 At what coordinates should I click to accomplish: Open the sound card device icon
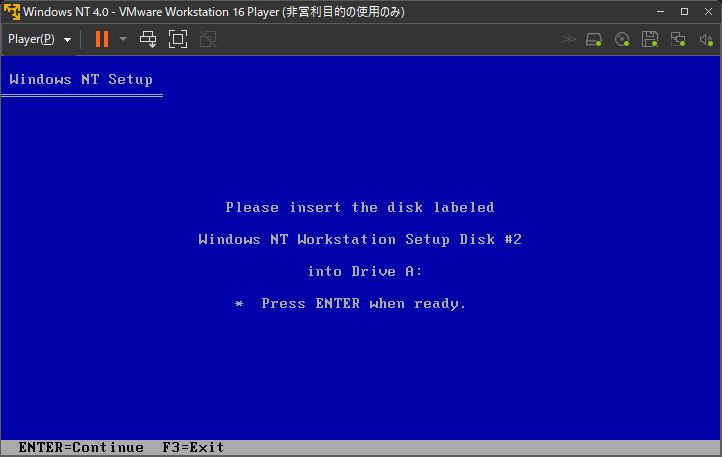click(x=706, y=39)
